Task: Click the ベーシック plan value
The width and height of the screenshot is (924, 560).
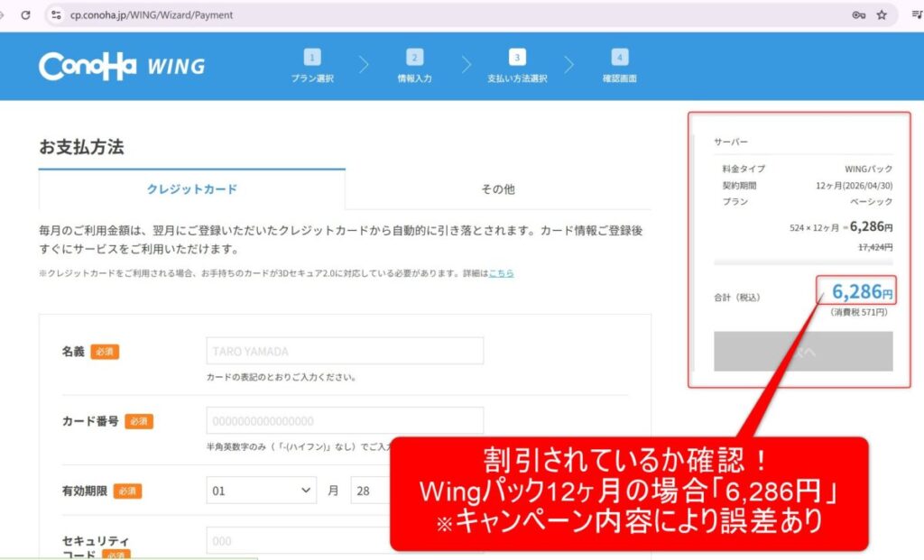Action: click(871, 201)
